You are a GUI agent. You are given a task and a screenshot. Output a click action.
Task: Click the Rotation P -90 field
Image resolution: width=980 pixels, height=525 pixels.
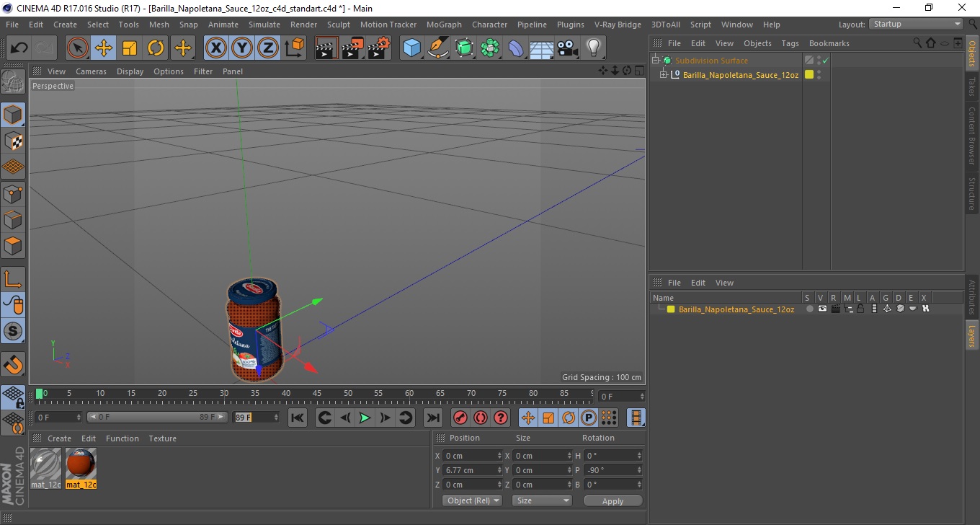coord(612,470)
